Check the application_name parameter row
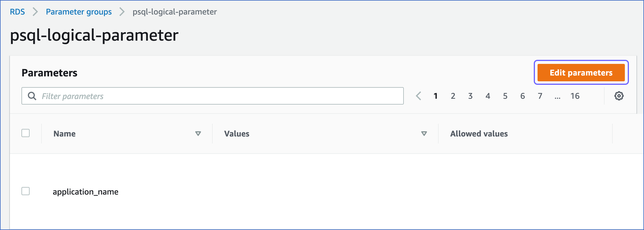The height and width of the screenshot is (230, 644). point(26,191)
